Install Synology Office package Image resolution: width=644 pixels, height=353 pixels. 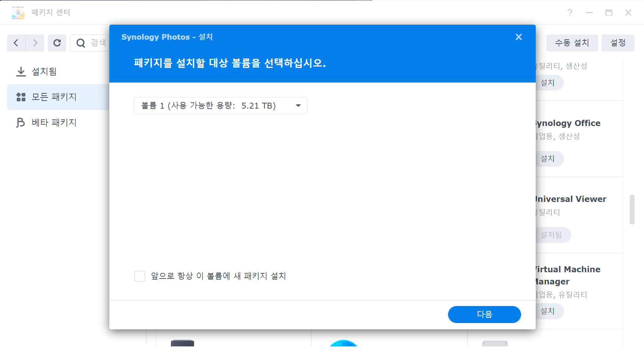point(549,159)
